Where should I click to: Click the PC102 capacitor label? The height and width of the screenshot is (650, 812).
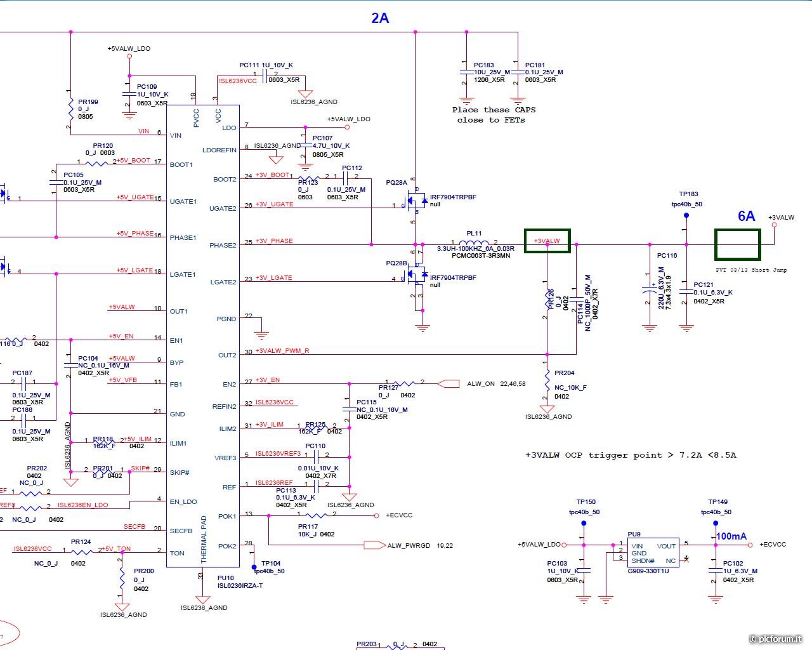(733, 564)
